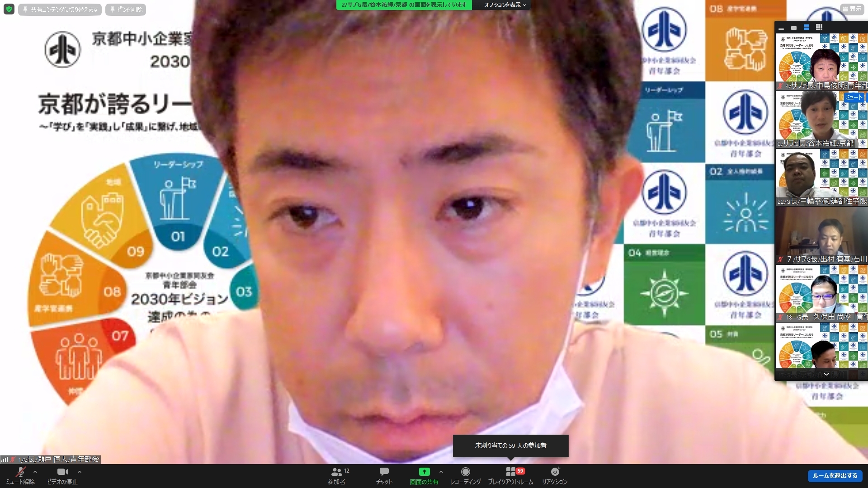Show active speaker thumbnail only
Image resolution: width=868 pixels, height=488 pixels.
click(x=794, y=28)
